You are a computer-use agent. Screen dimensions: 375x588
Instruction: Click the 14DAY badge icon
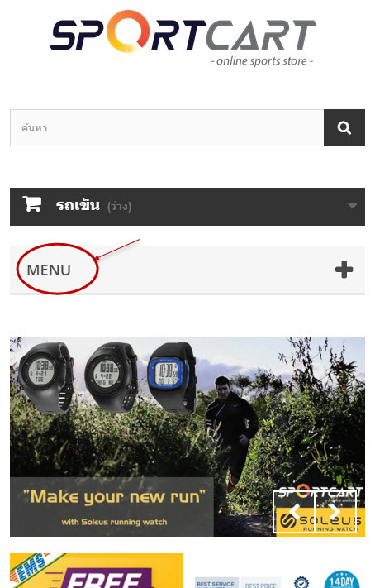point(342,580)
